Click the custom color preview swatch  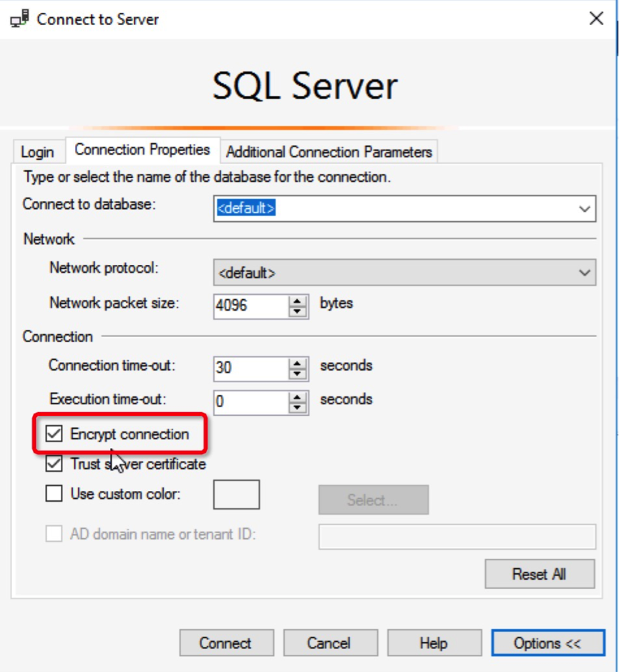pos(237,495)
